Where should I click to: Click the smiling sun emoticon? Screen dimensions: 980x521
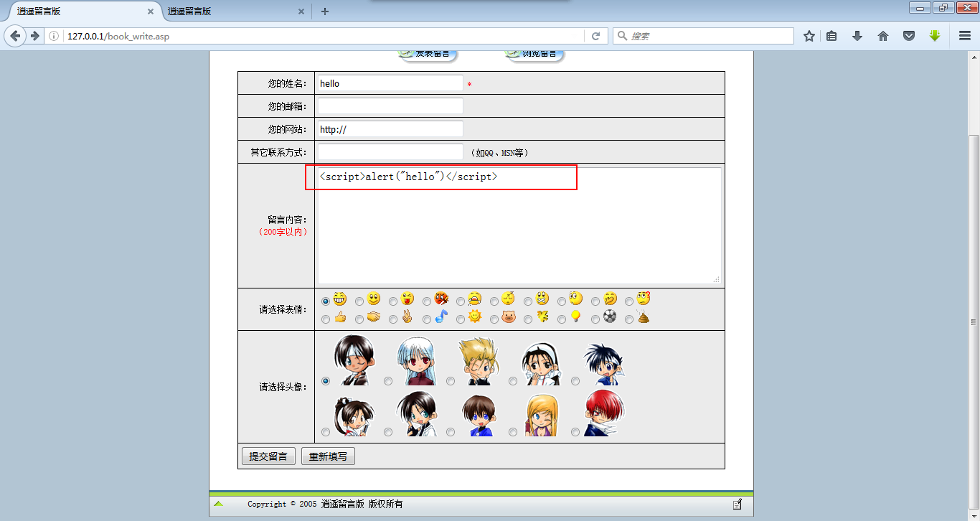475,316
